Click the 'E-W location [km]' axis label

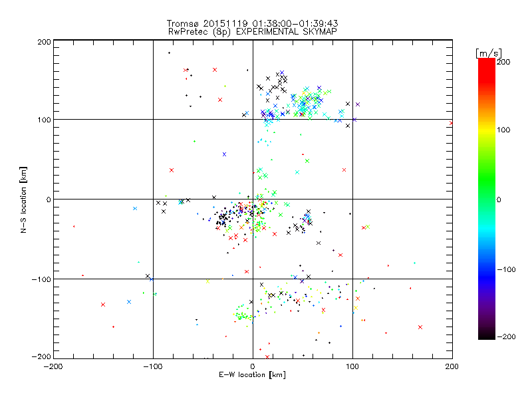(x=252, y=374)
